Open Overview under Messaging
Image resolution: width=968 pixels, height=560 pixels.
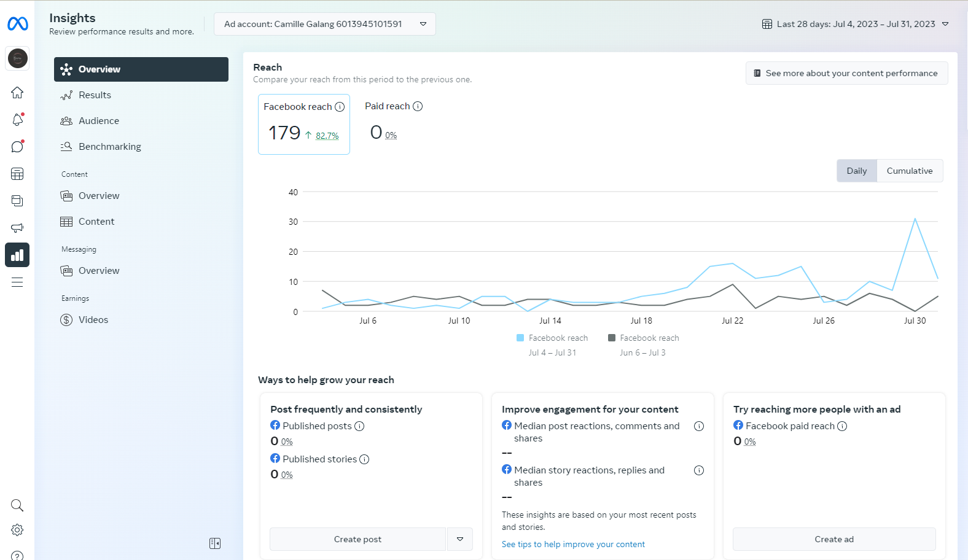click(x=141, y=271)
